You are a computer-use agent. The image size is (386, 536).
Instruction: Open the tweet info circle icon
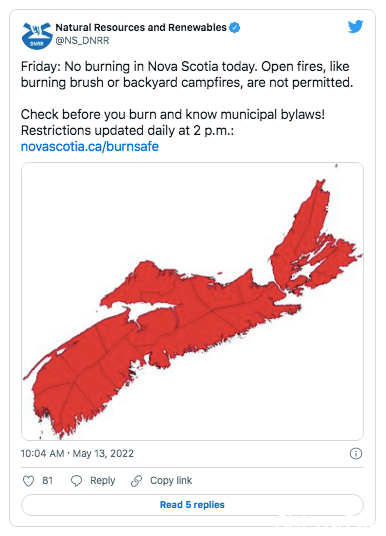click(x=356, y=454)
